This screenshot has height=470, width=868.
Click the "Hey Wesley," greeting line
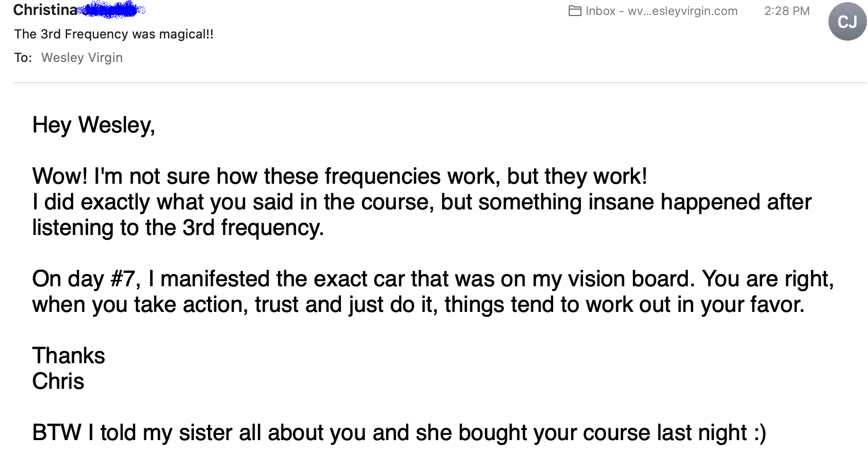(94, 125)
